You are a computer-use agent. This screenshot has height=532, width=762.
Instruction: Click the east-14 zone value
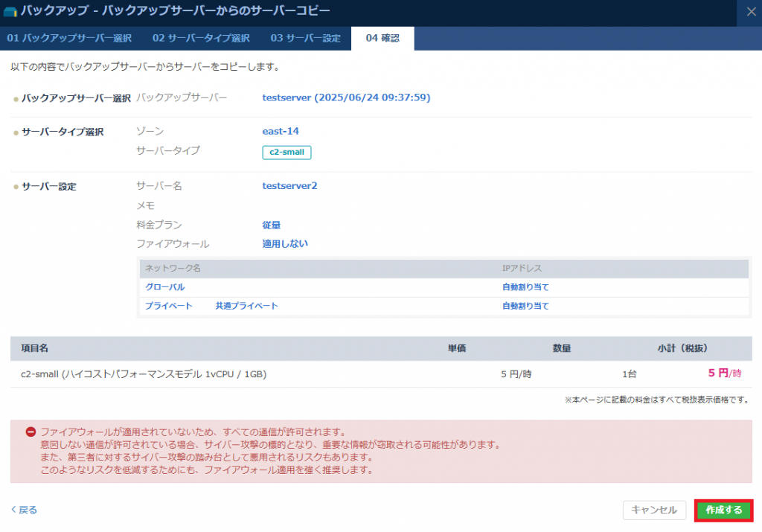281,131
